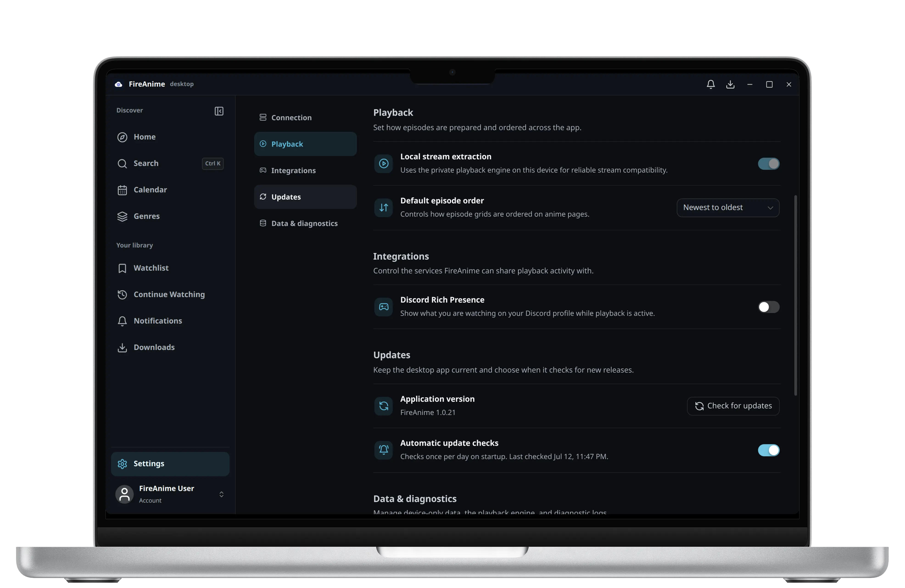Click the sidebar Downloads arrow icon
The image size is (905, 588).
122,347
